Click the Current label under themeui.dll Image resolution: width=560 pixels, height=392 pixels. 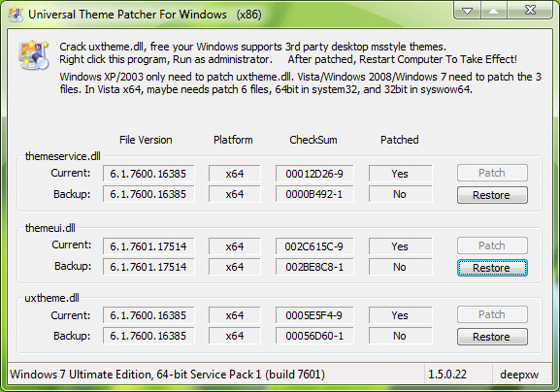pos(71,245)
